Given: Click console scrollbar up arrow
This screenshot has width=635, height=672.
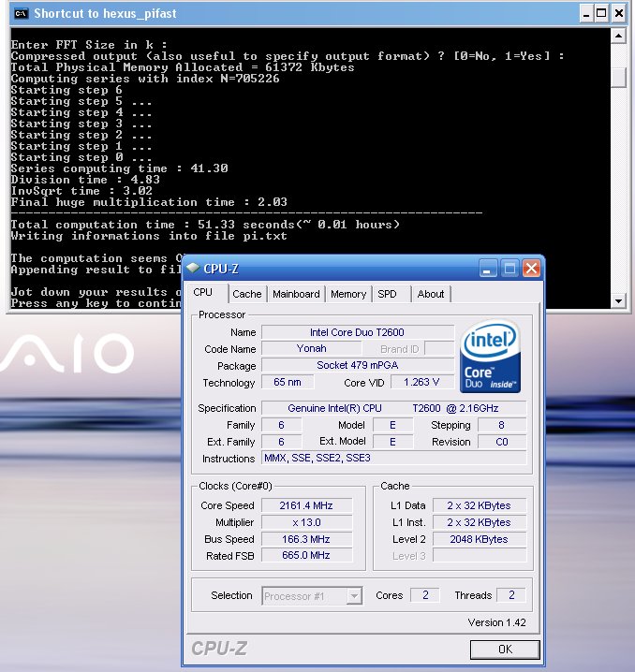Looking at the screenshot, I should pos(618,36).
